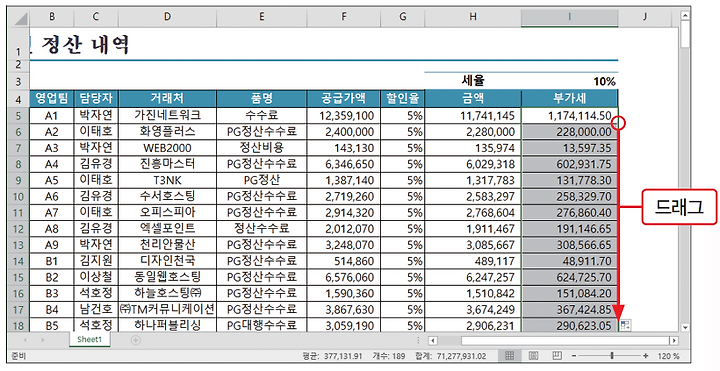720x371 pixels.
Task: Select row 18 header
Action: pyautogui.click(x=18, y=326)
